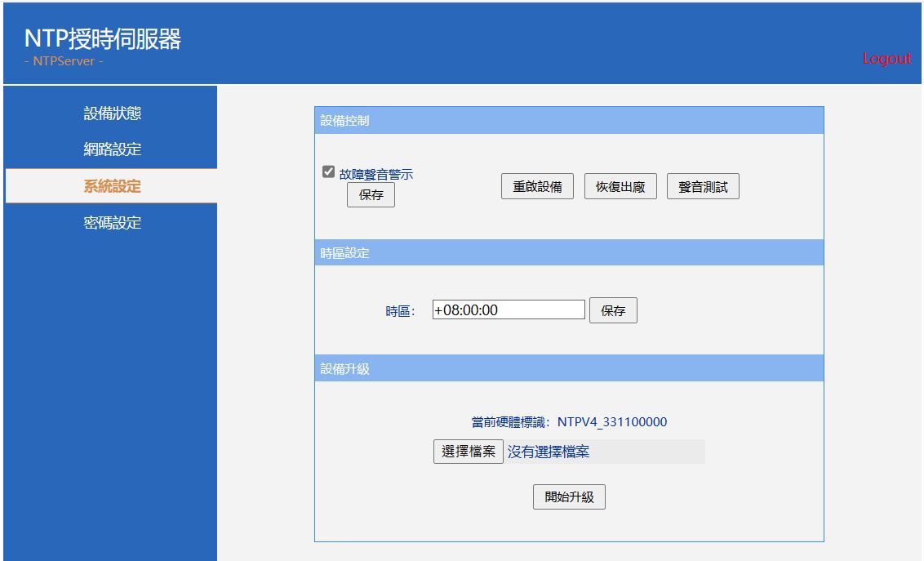Click the 當前硬體標識 NTPV4_331100000 text
Screen dimensions: 924x561
tap(569, 422)
